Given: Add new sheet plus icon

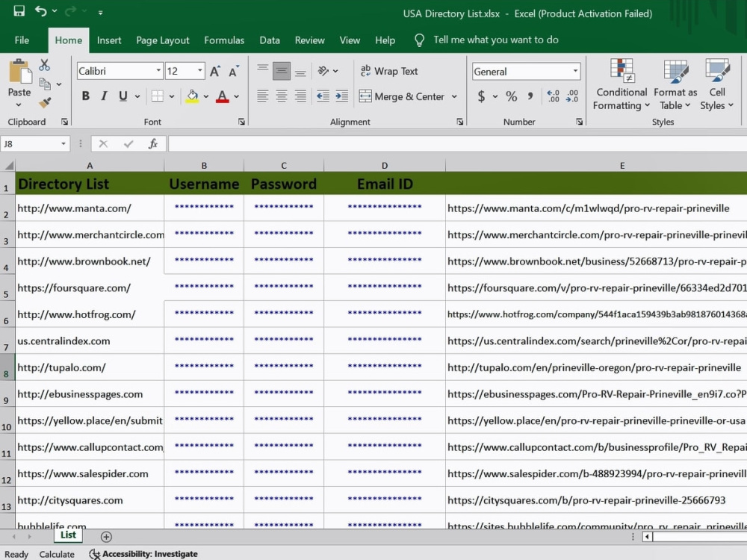Looking at the screenshot, I should pyautogui.click(x=106, y=537).
